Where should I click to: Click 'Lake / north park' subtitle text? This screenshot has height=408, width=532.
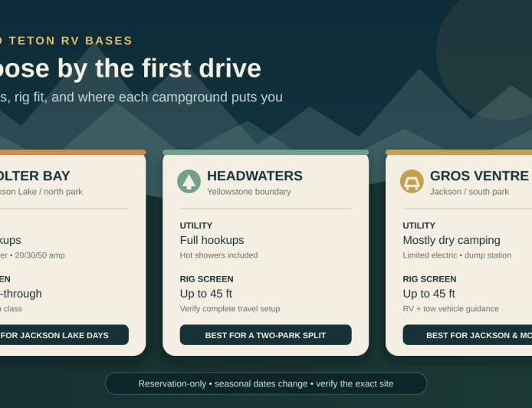[x=51, y=192]
